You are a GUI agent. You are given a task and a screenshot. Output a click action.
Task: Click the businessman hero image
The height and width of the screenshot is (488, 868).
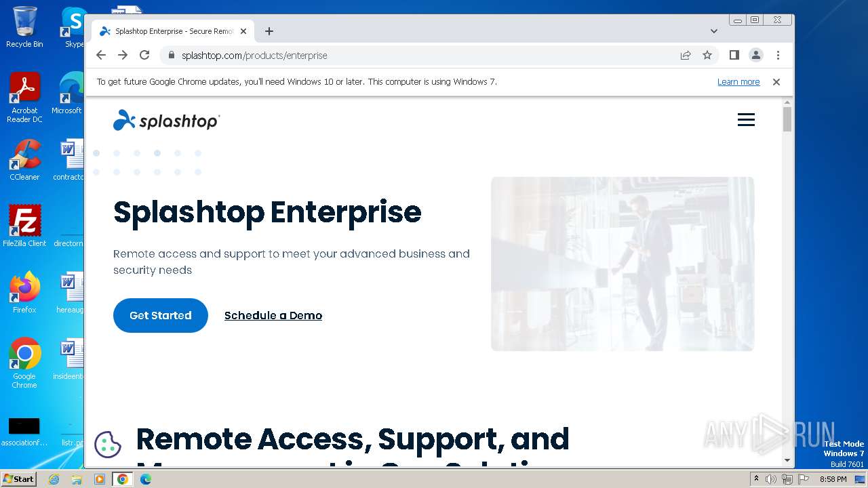[x=623, y=264]
